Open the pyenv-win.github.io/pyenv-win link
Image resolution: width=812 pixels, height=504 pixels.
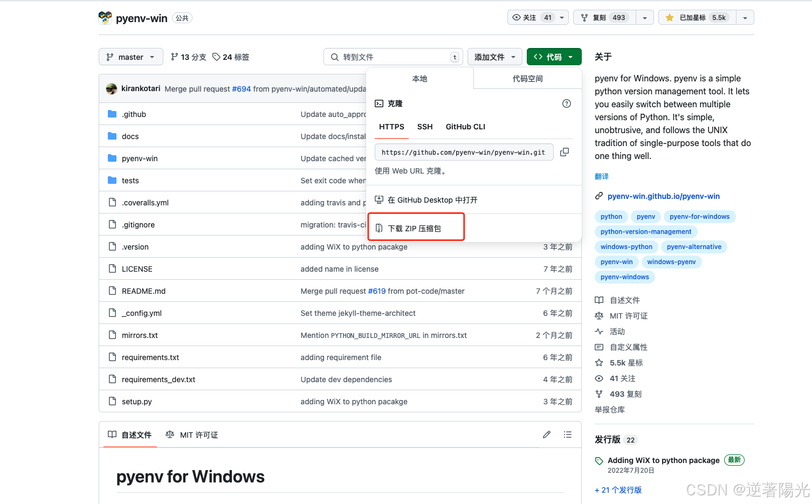(663, 196)
